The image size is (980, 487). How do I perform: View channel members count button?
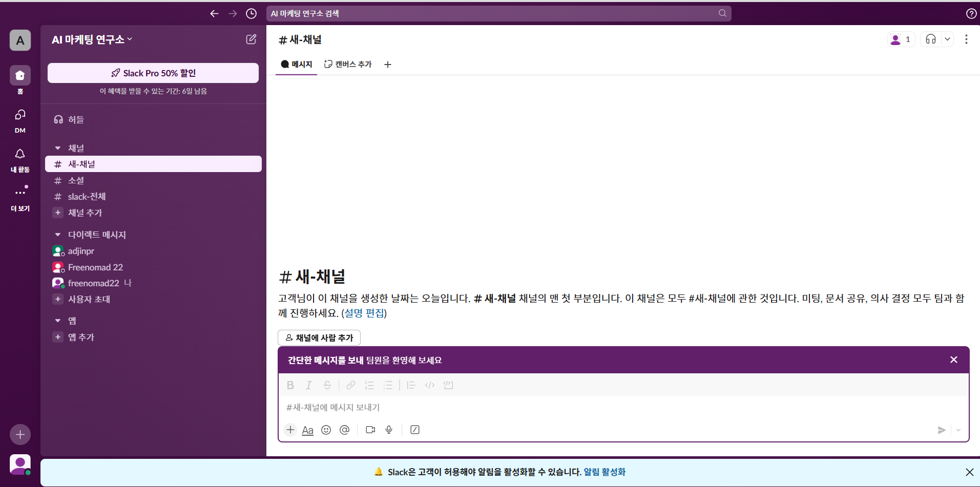(901, 39)
